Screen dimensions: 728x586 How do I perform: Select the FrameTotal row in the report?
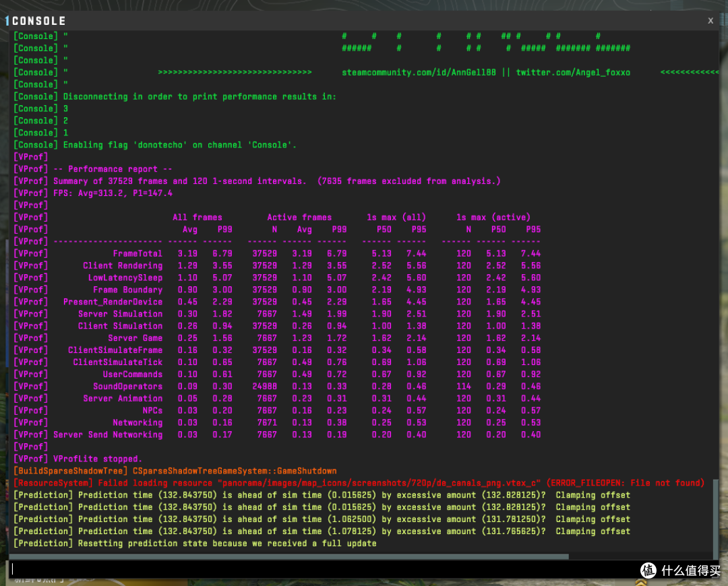pos(277,253)
